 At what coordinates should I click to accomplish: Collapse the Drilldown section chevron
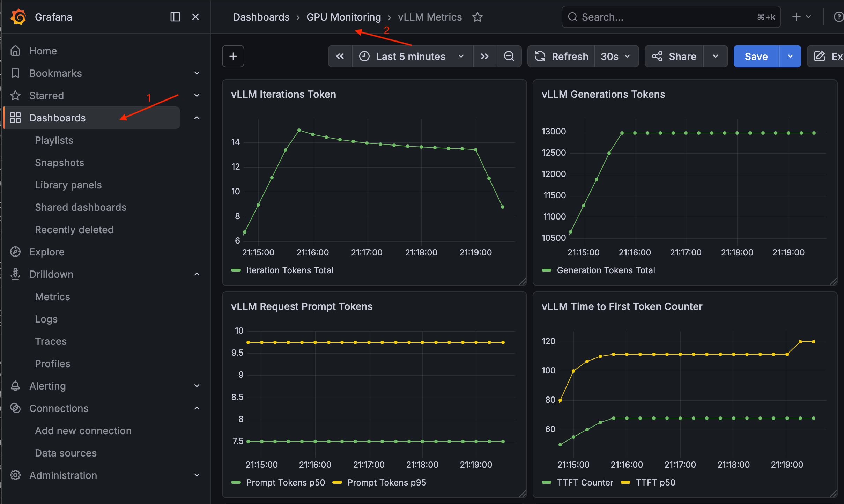tap(197, 274)
